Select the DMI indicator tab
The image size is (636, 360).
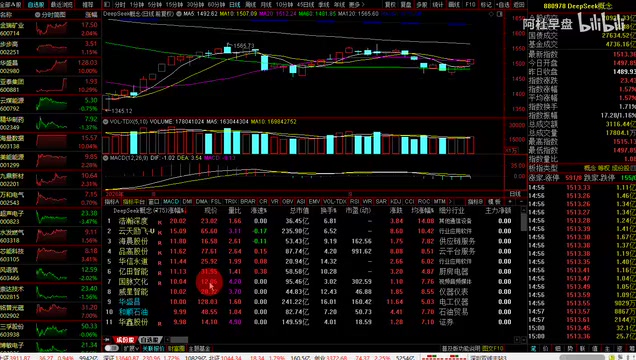(x=187, y=201)
